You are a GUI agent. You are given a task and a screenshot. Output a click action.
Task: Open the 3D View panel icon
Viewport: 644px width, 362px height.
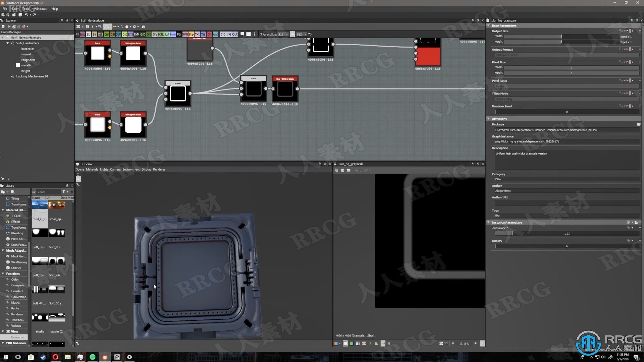[78, 164]
